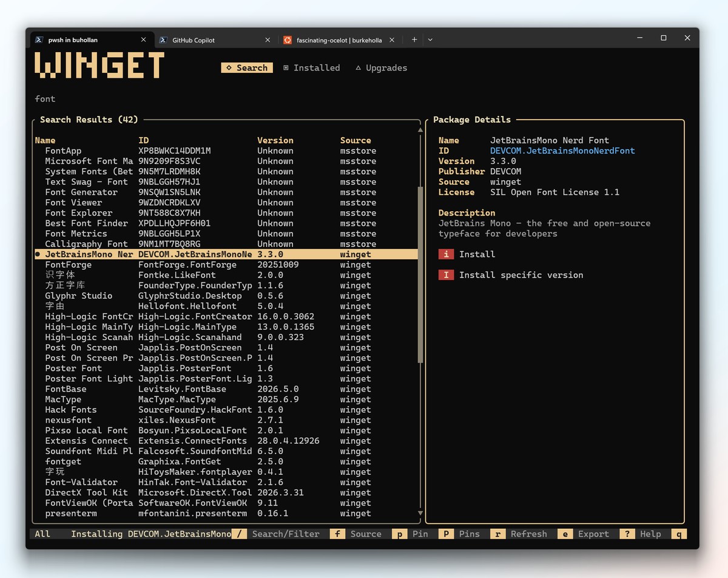Click the results list scrollbar thumb
Screen dimensions: 728x578
pos(420,274)
